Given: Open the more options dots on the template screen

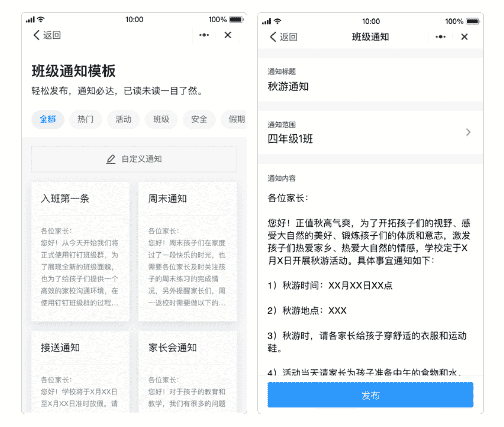Looking at the screenshot, I should pyautogui.click(x=204, y=35).
